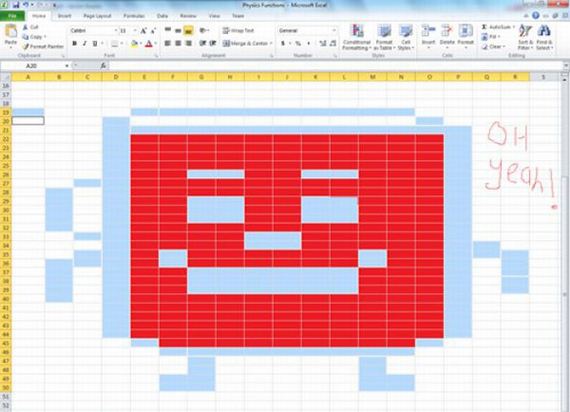This screenshot has width=570, height=412.
Task: Click the Clear button in Editing group
Action: click(492, 47)
